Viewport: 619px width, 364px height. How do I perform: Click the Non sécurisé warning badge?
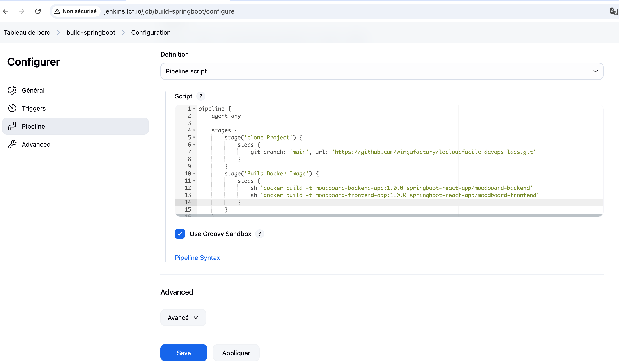coord(76,11)
